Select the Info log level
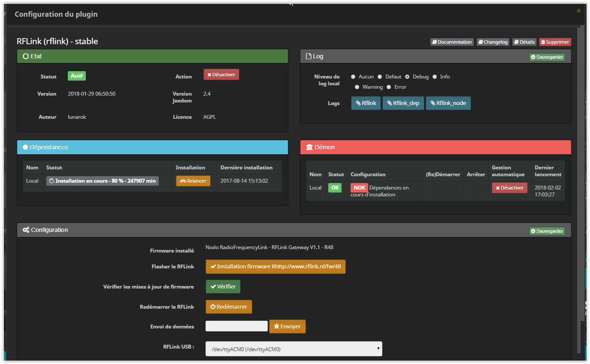Image resolution: width=590 pixels, height=364 pixels. click(x=435, y=77)
